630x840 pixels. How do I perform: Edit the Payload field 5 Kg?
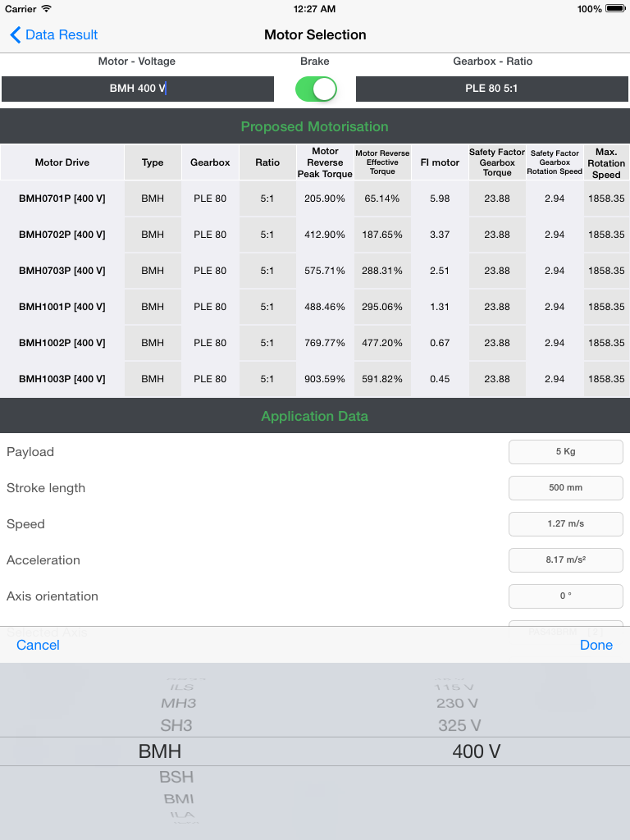[566, 452]
